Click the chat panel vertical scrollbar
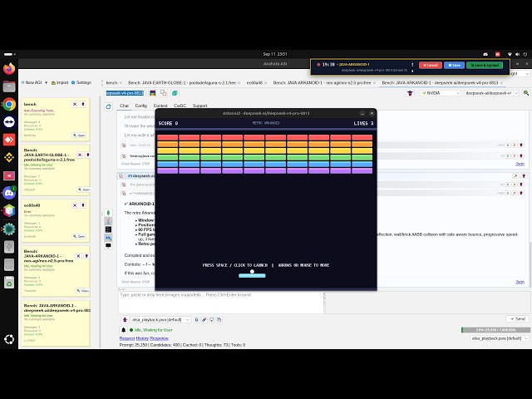 pyautogui.click(x=530, y=264)
